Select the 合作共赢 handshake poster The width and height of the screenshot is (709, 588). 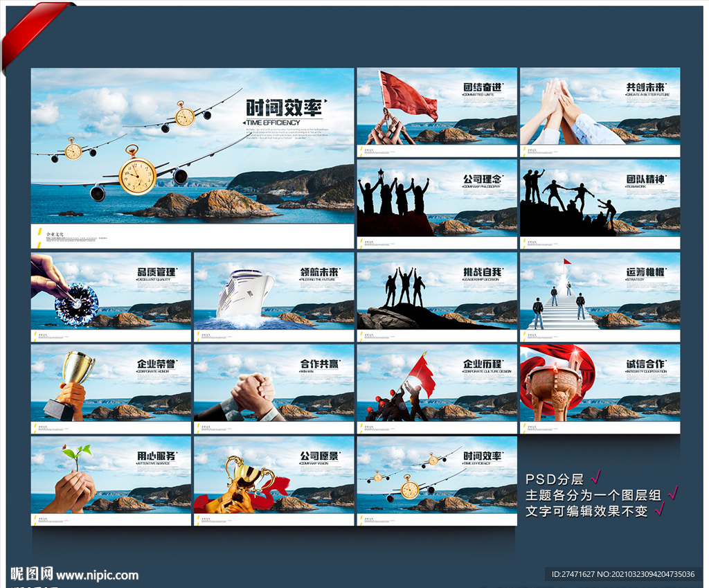pos(274,389)
